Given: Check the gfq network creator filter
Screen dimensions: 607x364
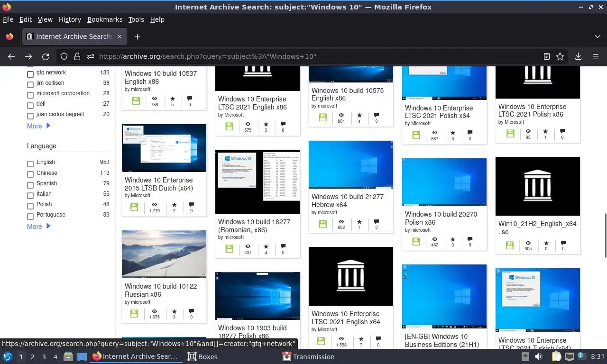Looking at the screenshot, I should click(x=30, y=74).
